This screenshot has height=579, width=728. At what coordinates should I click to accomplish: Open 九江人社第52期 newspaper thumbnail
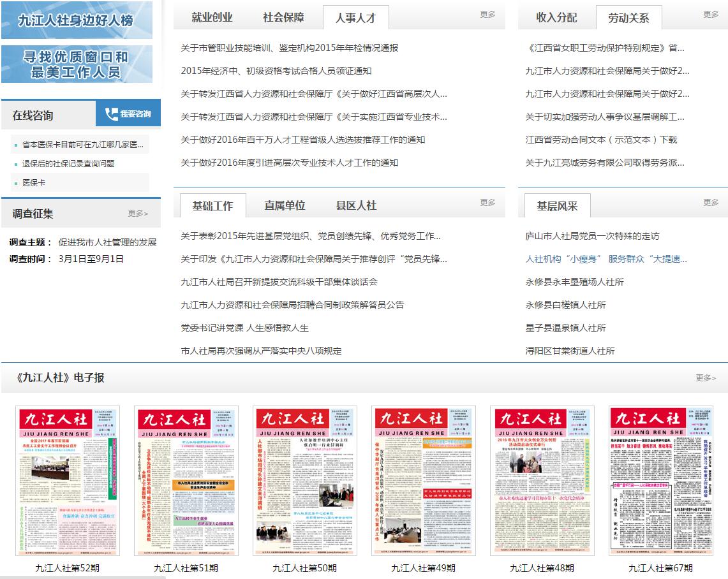click(x=68, y=481)
